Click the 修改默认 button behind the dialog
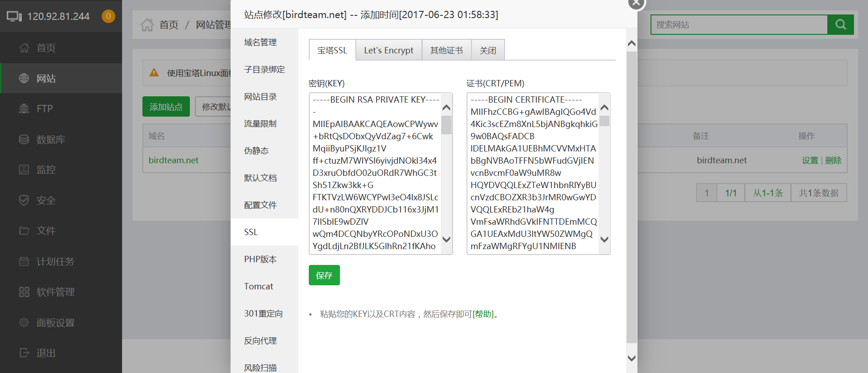The image size is (868, 373). click(x=213, y=107)
